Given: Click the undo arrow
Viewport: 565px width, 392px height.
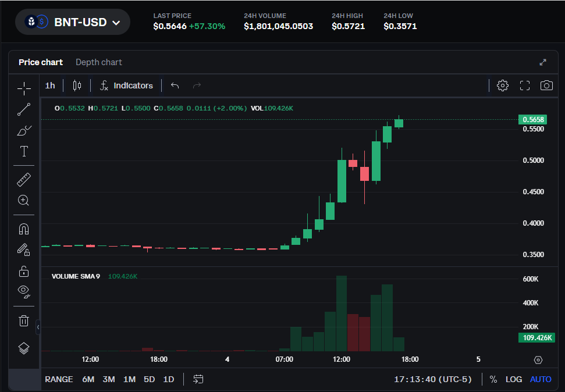Looking at the screenshot, I should pyautogui.click(x=175, y=85).
